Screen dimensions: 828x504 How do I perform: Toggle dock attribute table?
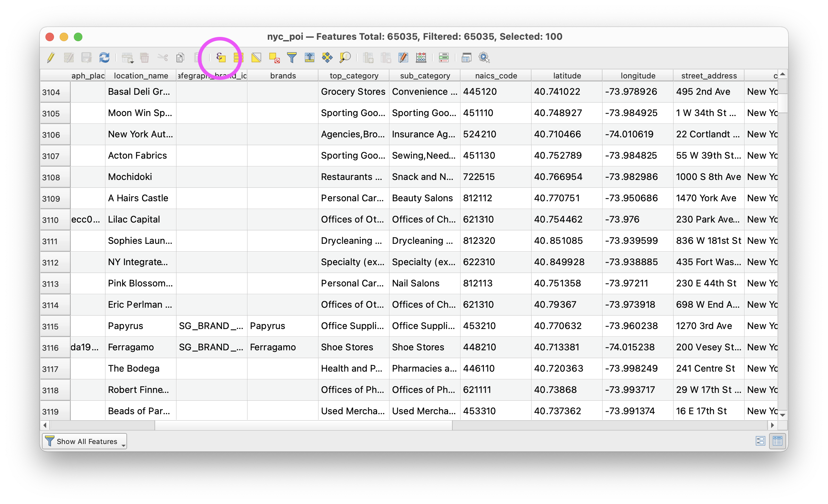click(467, 57)
